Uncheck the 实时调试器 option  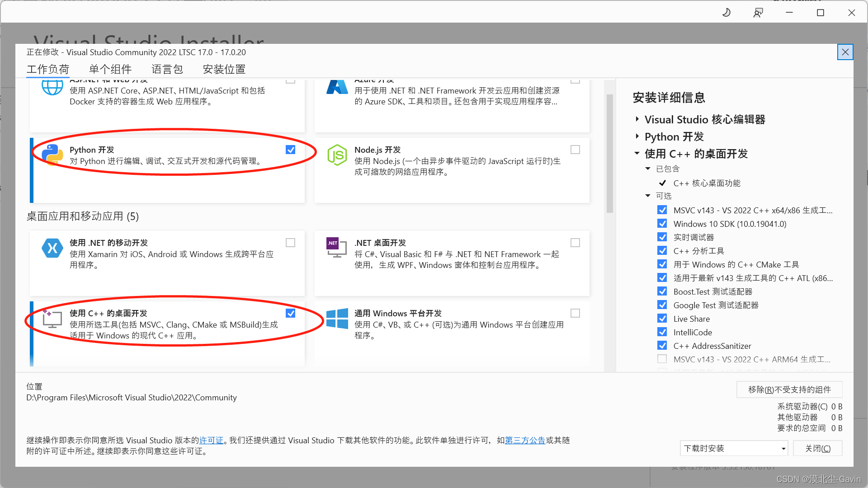662,237
